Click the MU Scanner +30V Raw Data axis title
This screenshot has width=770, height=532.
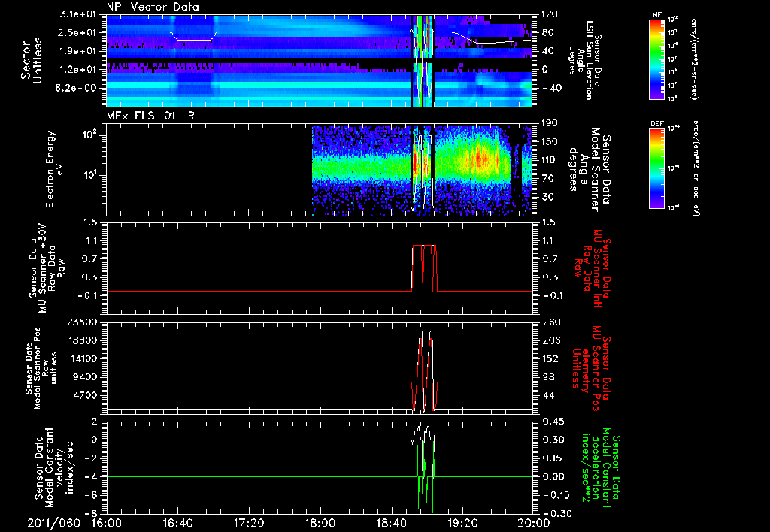pyautogui.click(x=46, y=268)
